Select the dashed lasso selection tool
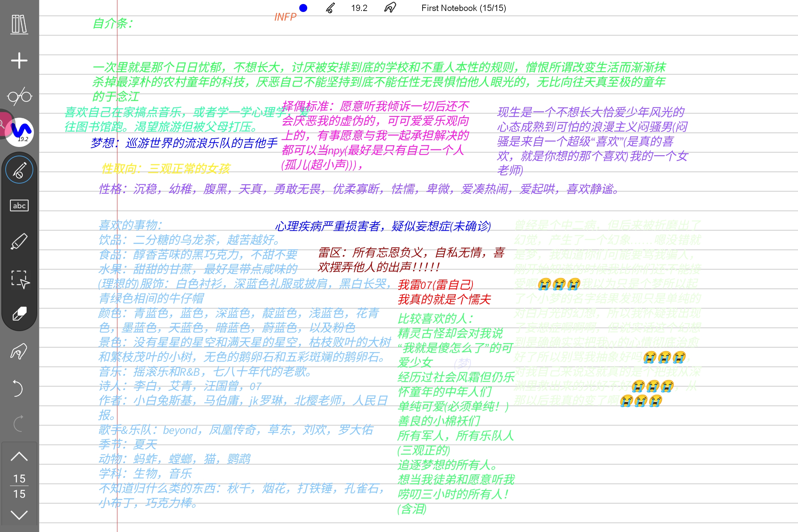This screenshot has height=532, width=798. point(19,279)
